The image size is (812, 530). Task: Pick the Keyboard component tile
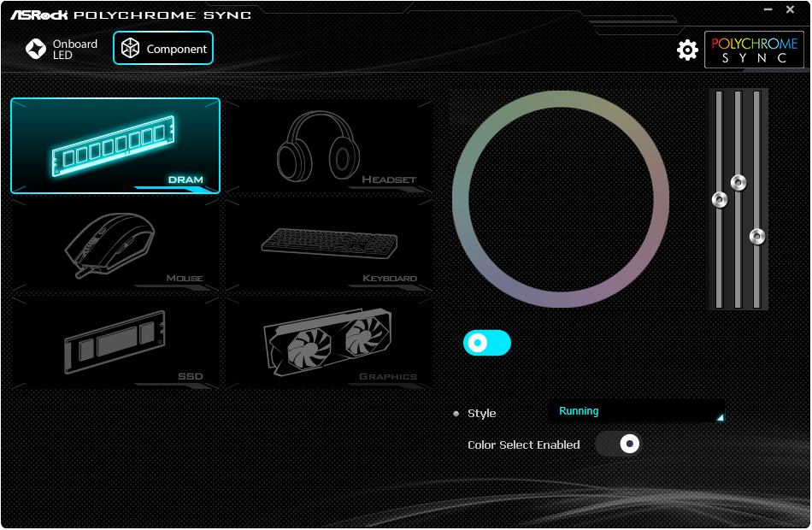[329, 244]
